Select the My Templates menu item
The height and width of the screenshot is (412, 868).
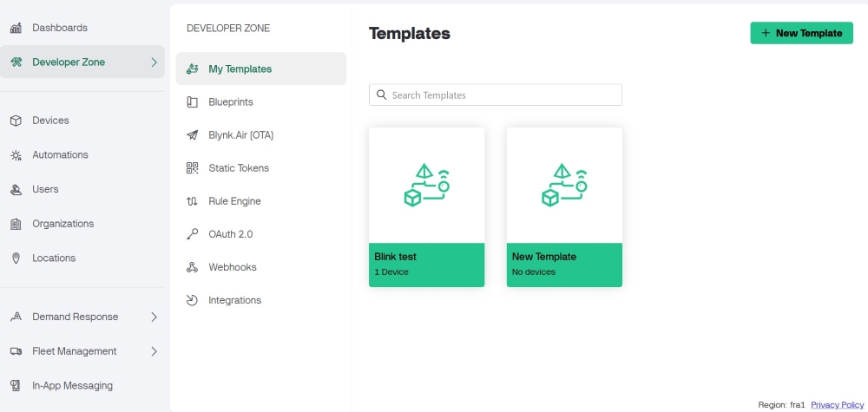coord(260,69)
